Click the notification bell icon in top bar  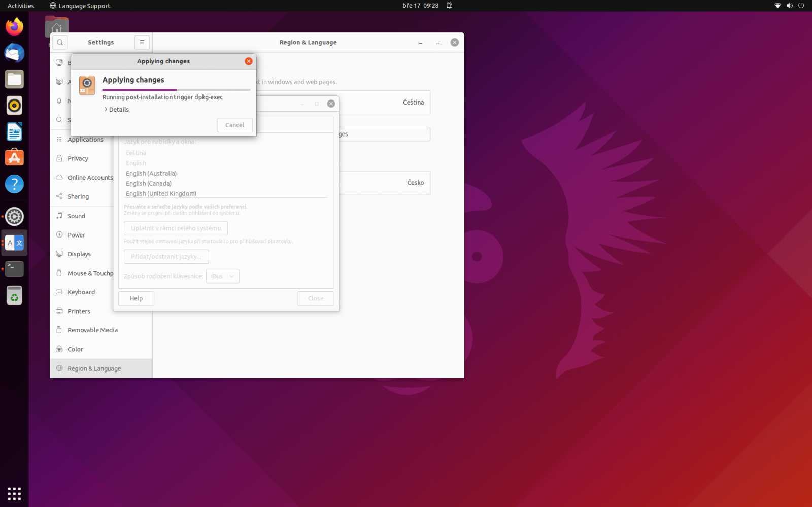[449, 6]
